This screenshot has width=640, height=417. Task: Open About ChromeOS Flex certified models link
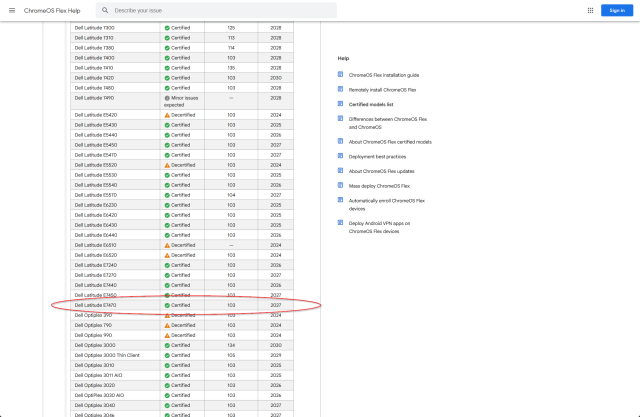click(x=390, y=141)
